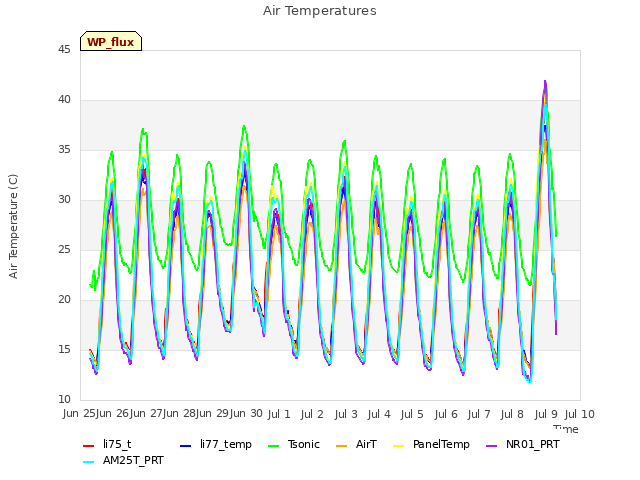Click the Air Temperatures chart title
Viewport: 640px width, 480px height.
[x=320, y=11]
